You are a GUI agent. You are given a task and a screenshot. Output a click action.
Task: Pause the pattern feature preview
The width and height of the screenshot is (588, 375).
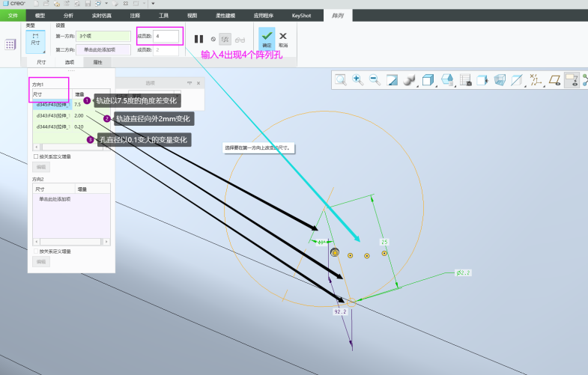pos(198,39)
